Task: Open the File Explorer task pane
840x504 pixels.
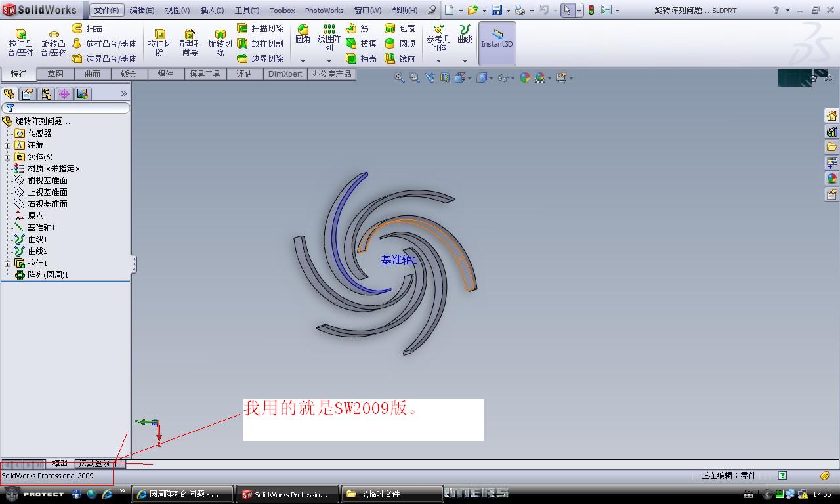Action: click(x=831, y=147)
